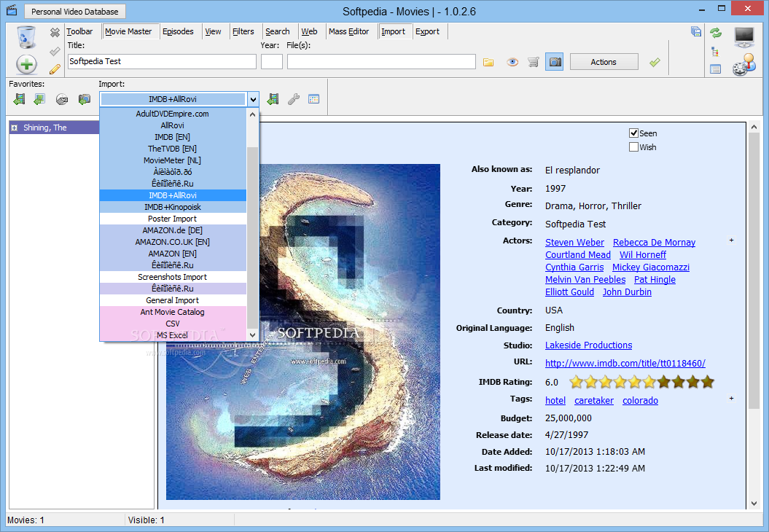The height and width of the screenshot is (532, 769).
Task: Pick TheTVDB [EN] import source
Action: (x=173, y=149)
